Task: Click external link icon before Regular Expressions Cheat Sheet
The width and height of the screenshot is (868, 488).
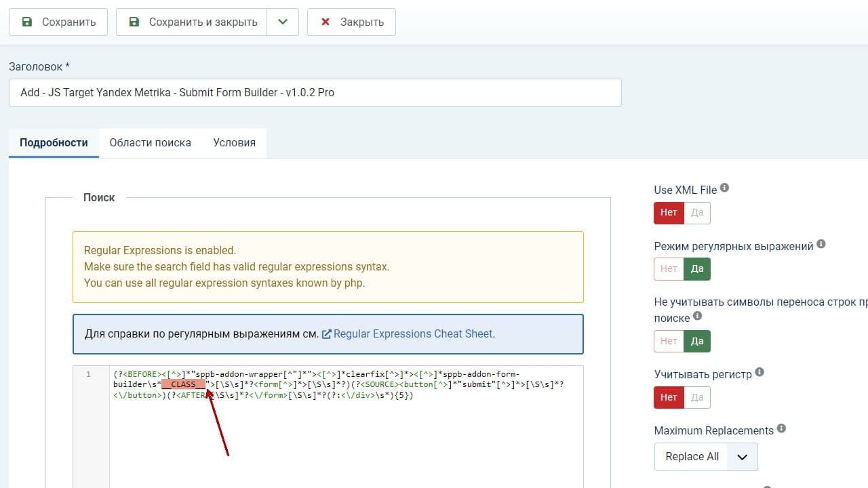Action: [x=326, y=334]
